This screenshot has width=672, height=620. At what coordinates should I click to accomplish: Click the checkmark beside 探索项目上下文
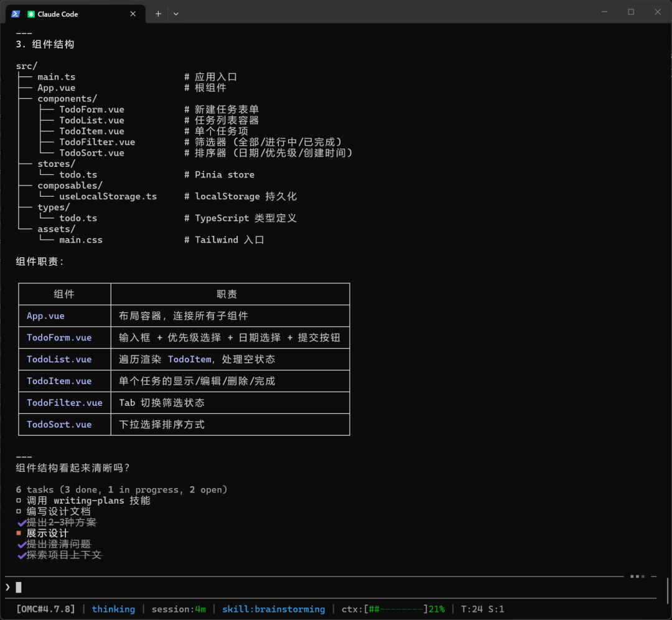click(21, 555)
